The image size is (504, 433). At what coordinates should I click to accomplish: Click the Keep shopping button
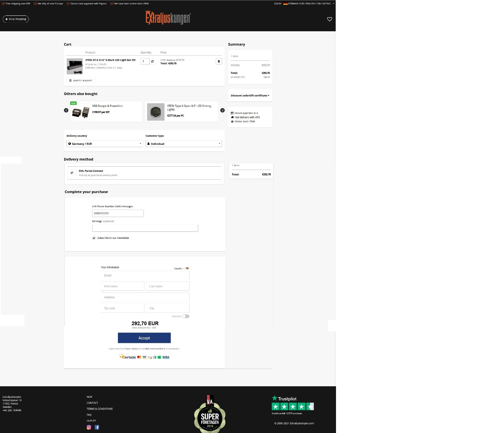pyautogui.click(x=16, y=19)
